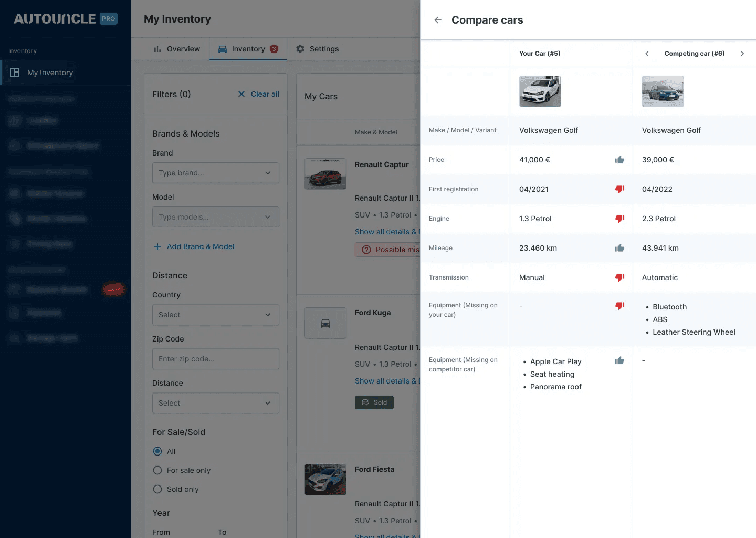Click thumbs-down icon in Transmission row
Image resolution: width=756 pixels, height=538 pixels.
pos(619,277)
